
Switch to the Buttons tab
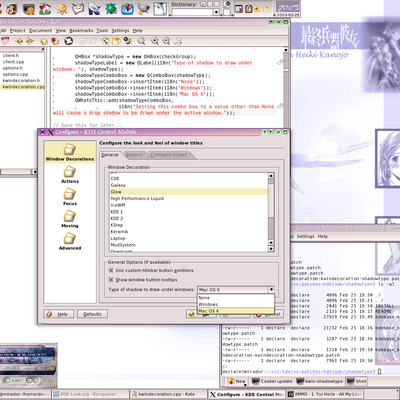point(134,155)
